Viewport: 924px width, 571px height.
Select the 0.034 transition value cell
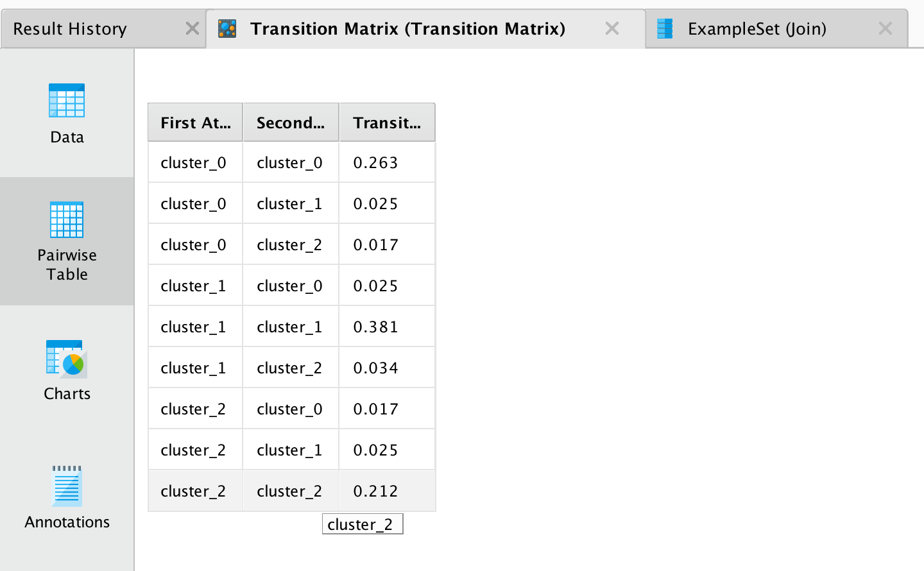tap(387, 368)
